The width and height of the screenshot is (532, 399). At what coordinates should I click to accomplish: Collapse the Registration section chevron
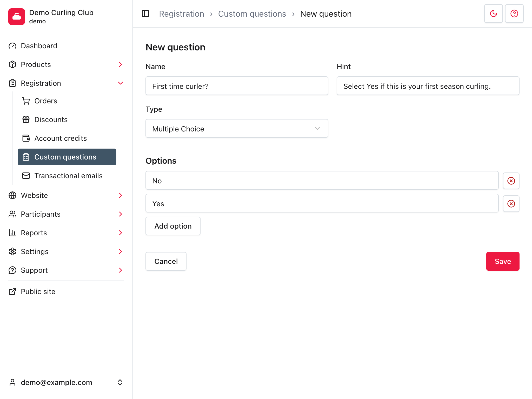click(x=120, y=83)
